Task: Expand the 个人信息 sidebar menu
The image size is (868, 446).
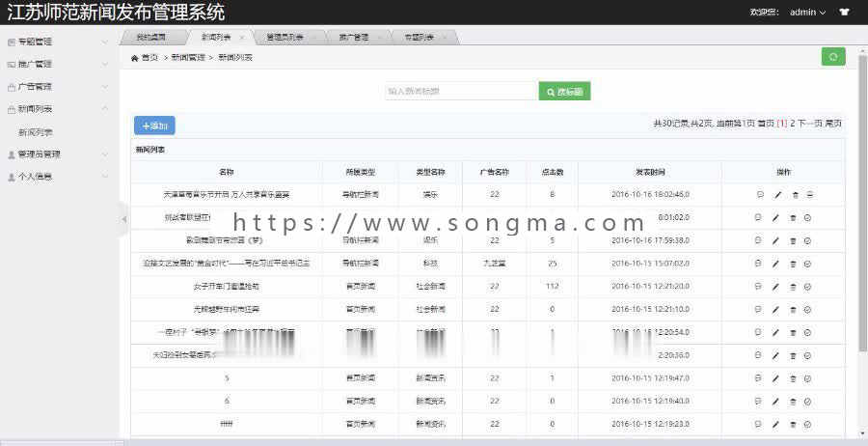Action: (59, 178)
